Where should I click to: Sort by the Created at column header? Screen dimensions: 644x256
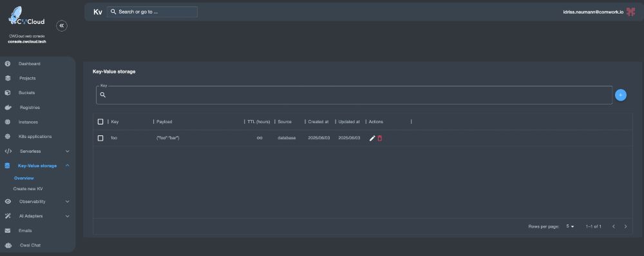318,122
